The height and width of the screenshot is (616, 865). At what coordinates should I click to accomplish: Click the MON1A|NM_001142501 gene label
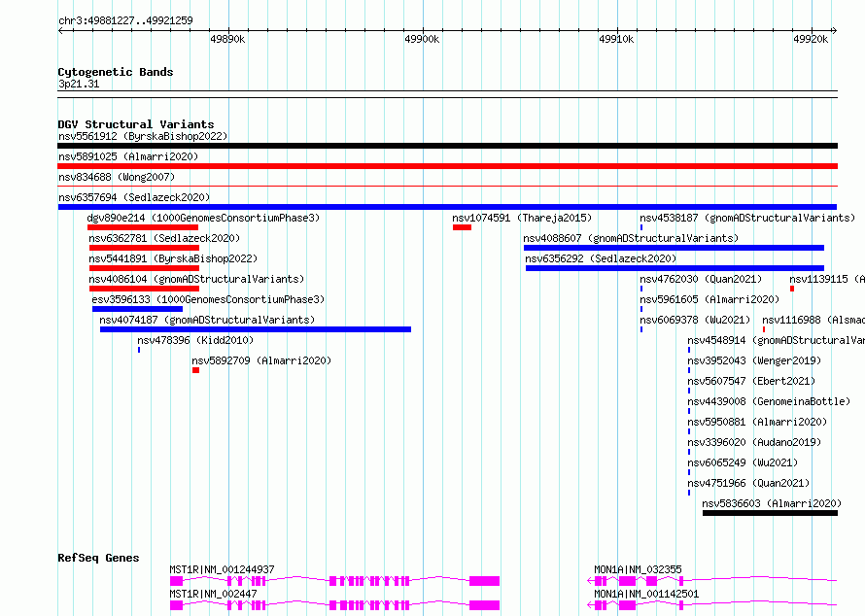646,594
